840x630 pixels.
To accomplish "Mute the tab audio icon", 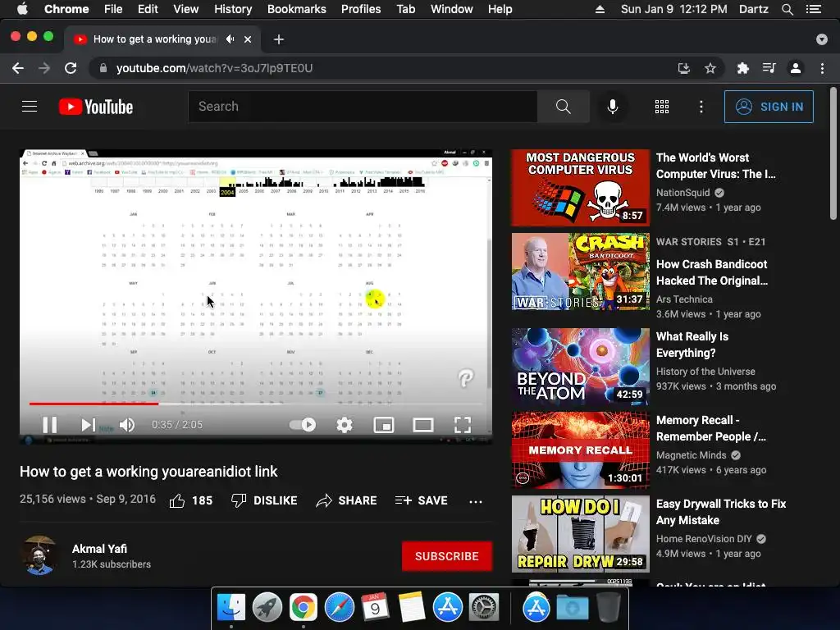I will [231, 39].
